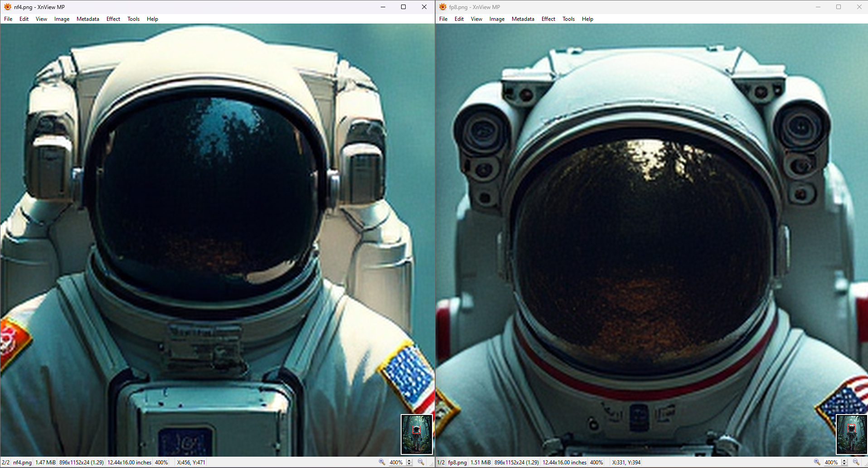Minimize the fp8.png XnView window

point(818,7)
